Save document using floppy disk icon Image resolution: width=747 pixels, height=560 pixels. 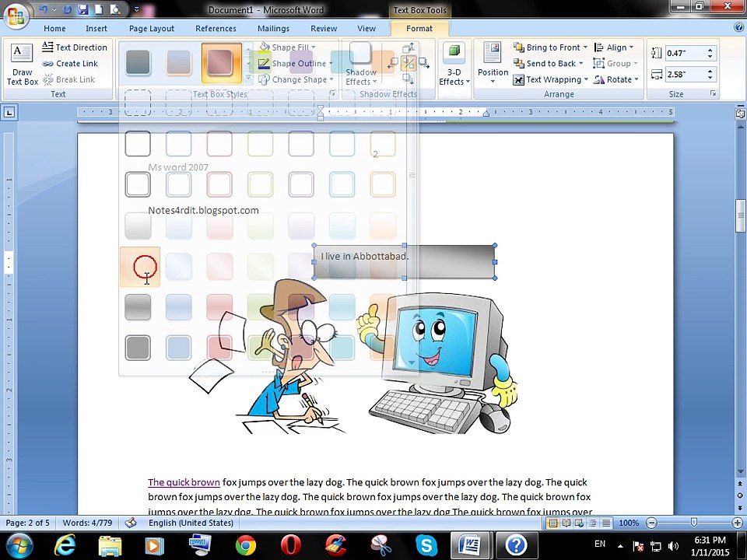83,9
